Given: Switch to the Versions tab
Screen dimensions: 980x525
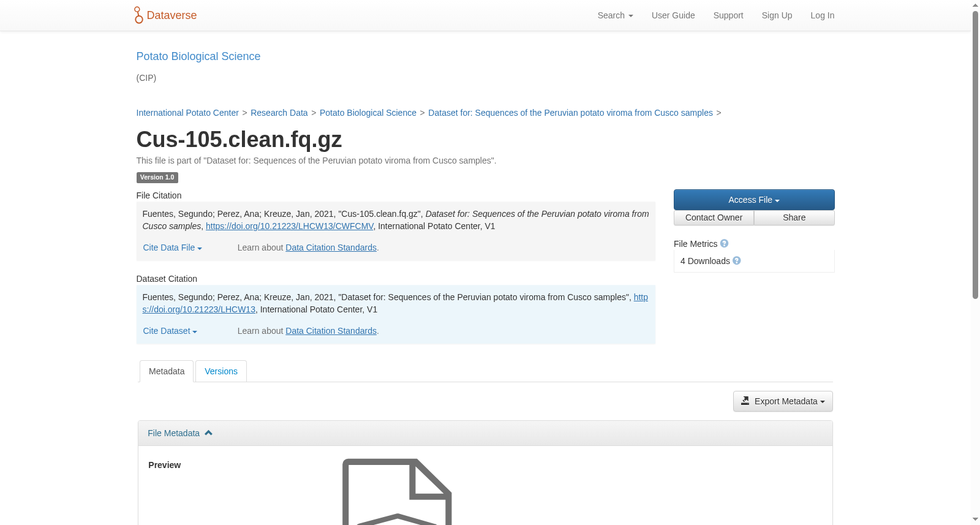Looking at the screenshot, I should (x=221, y=371).
